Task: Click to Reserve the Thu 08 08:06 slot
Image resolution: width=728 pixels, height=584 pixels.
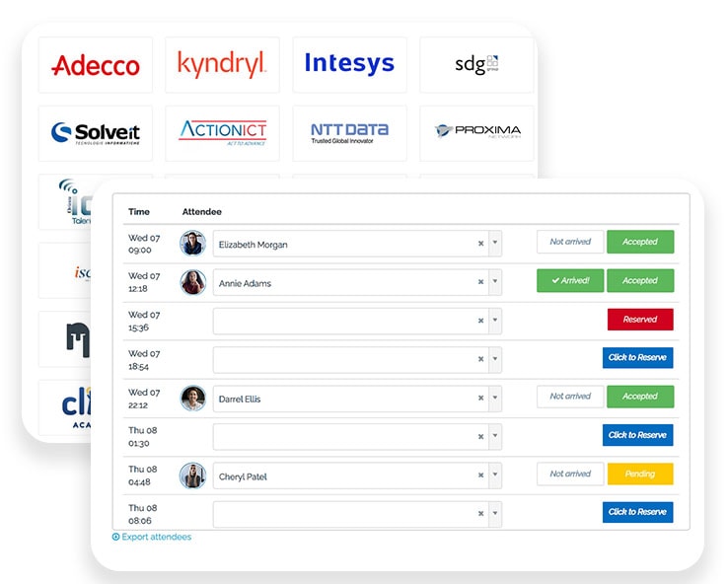Action: tap(637, 512)
